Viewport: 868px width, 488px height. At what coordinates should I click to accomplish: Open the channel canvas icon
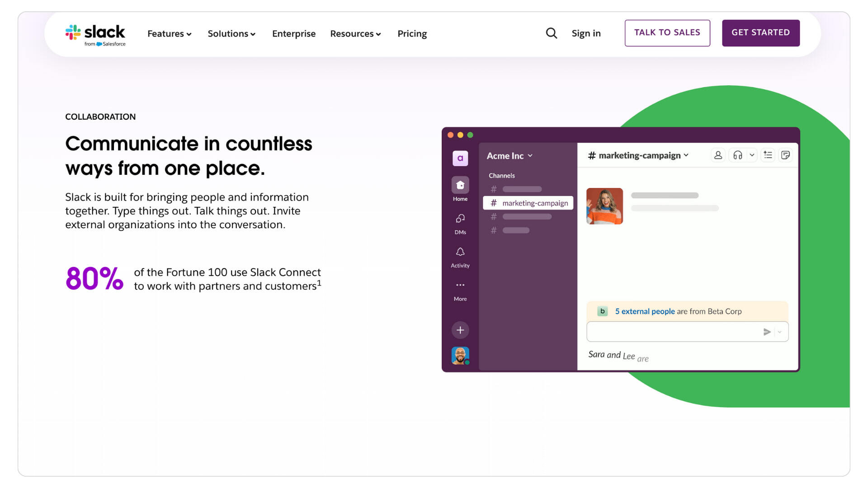click(786, 155)
